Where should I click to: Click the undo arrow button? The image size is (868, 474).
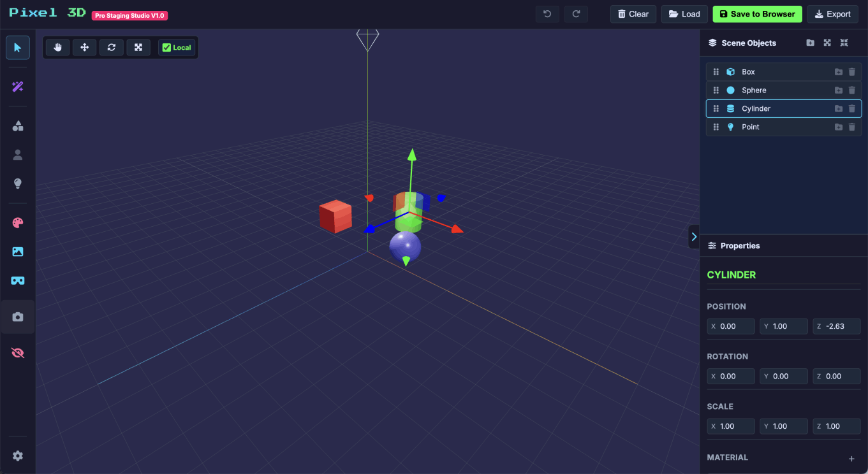point(547,14)
